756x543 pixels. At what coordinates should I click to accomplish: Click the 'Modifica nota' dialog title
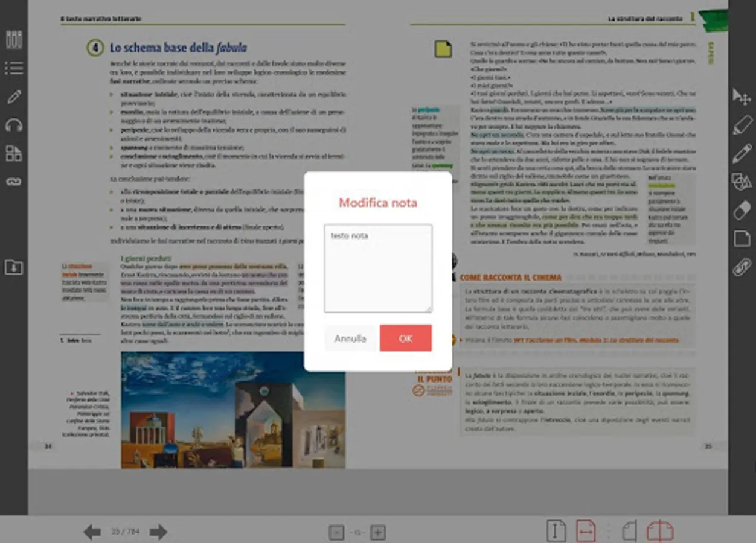coord(378,203)
